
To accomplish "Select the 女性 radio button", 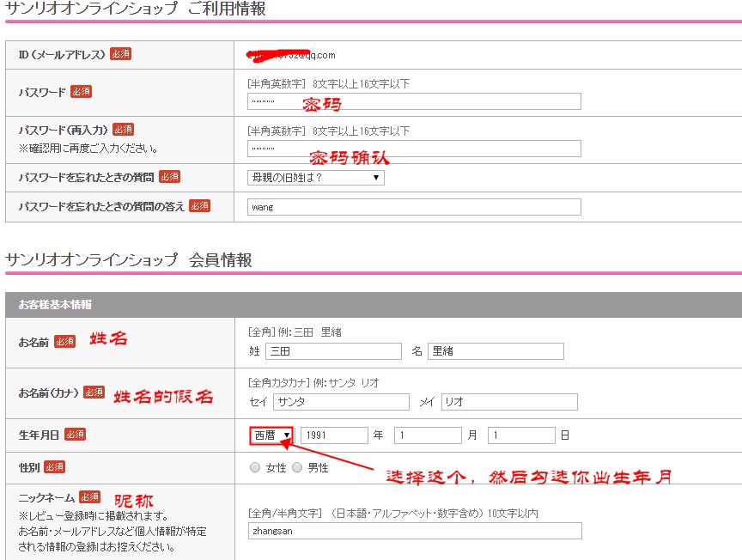I will [x=255, y=468].
